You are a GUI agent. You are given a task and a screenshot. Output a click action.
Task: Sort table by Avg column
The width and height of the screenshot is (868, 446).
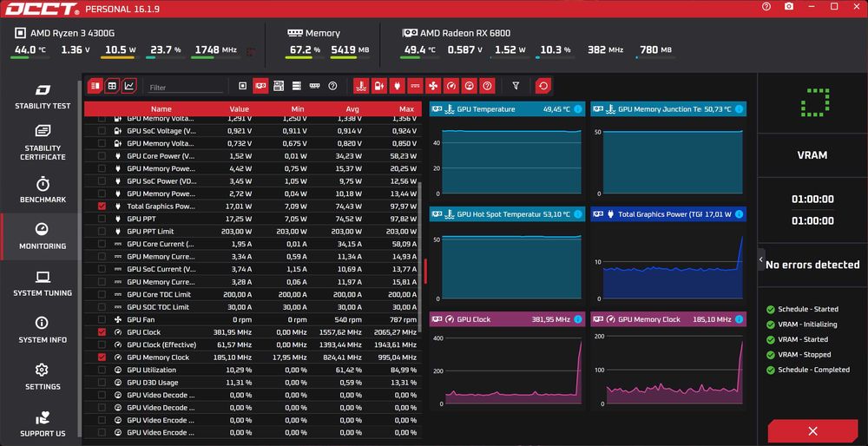[352, 109]
